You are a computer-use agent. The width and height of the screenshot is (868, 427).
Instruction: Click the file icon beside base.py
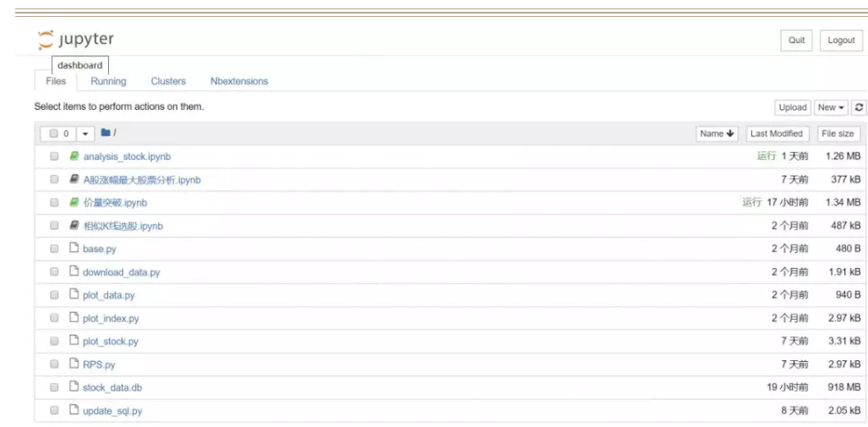[74, 248]
